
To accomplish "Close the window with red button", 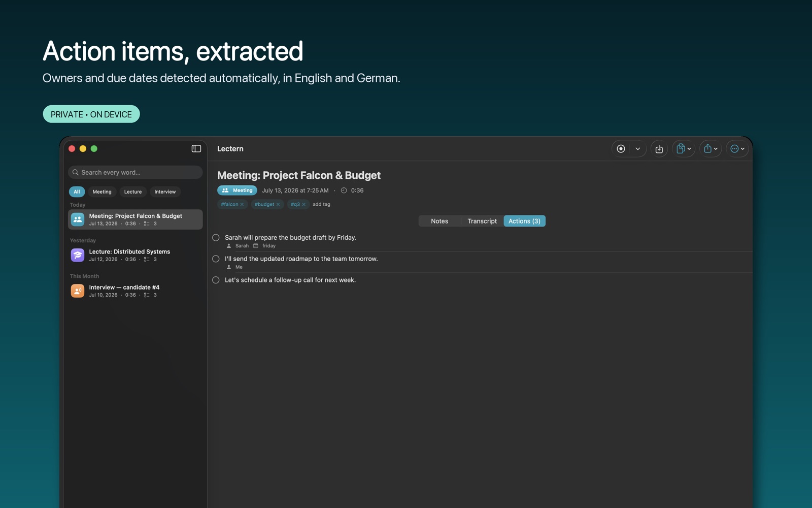I will [x=72, y=149].
